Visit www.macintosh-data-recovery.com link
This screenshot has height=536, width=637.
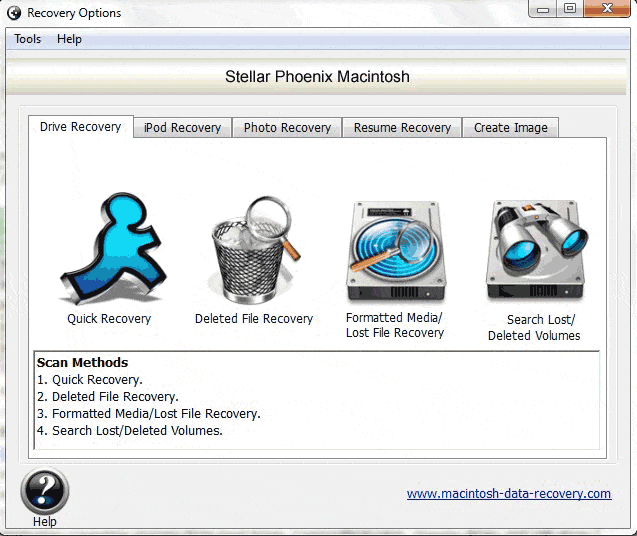[x=509, y=494]
